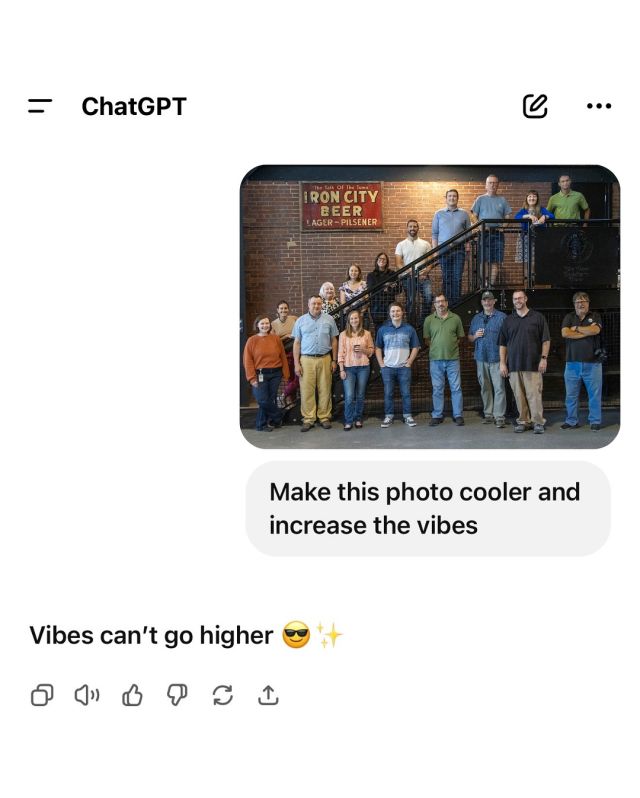Regenerate the response with the refresh icon

(222, 695)
